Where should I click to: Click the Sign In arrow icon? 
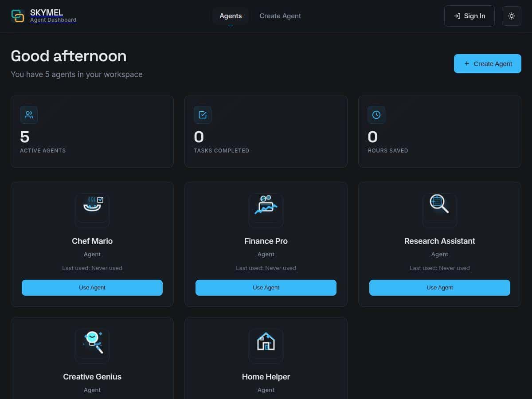457,16
